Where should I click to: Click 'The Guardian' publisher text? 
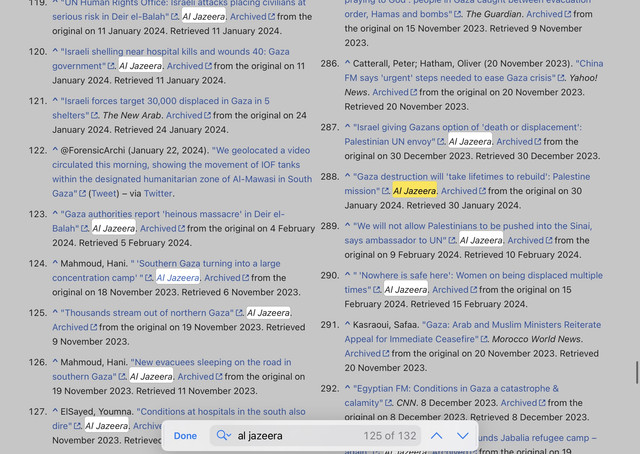(x=494, y=14)
